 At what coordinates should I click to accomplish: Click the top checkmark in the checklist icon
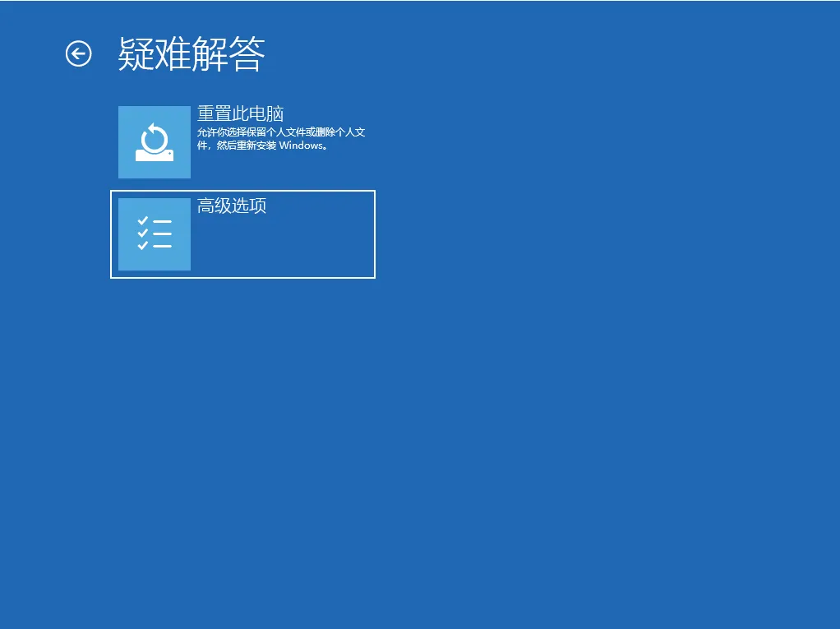pos(142,221)
